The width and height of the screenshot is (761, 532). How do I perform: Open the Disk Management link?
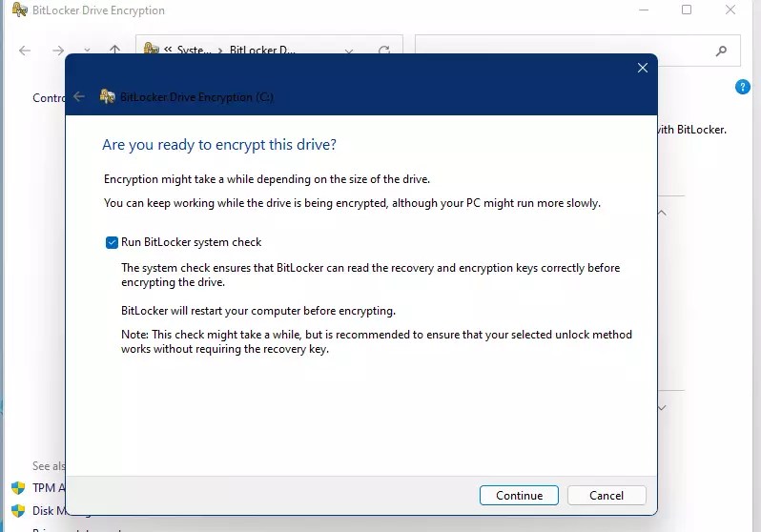(49, 511)
